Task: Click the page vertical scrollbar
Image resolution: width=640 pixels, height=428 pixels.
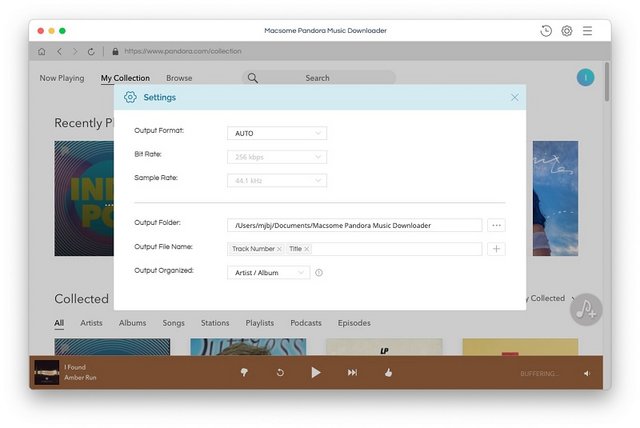Action: 607,82
